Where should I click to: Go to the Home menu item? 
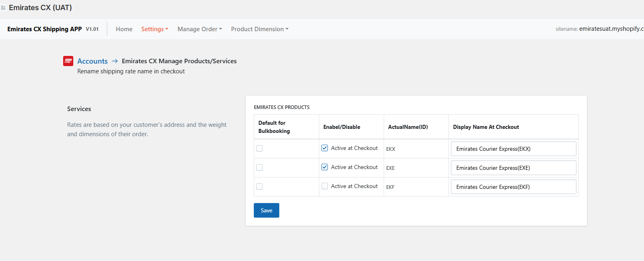[124, 29]
